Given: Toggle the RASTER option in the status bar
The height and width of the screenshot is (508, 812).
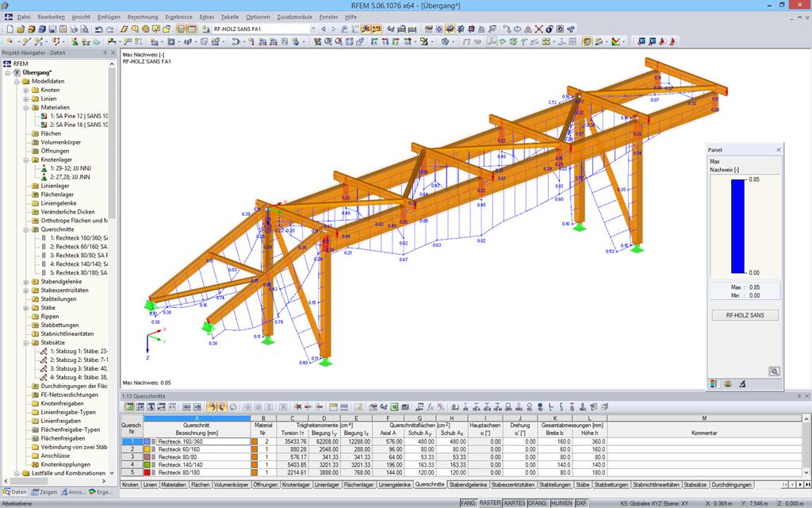Looking at the screenshot, I should pyautogui.click(x=489, y=502).
